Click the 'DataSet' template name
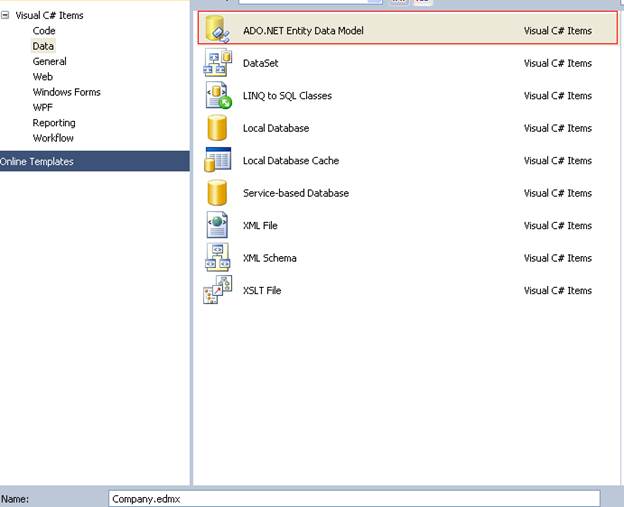The height and width of the screenshot is (507, 624). coord(261,63)
